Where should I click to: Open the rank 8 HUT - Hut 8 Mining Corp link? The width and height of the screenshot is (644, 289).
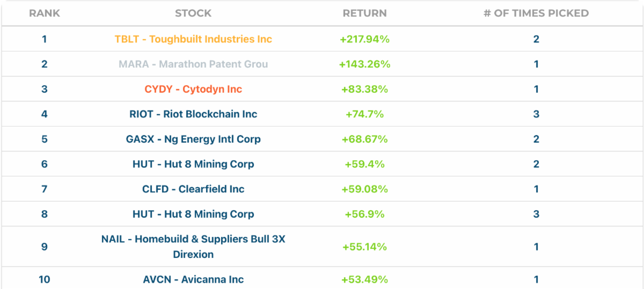(x=193, y=214)
